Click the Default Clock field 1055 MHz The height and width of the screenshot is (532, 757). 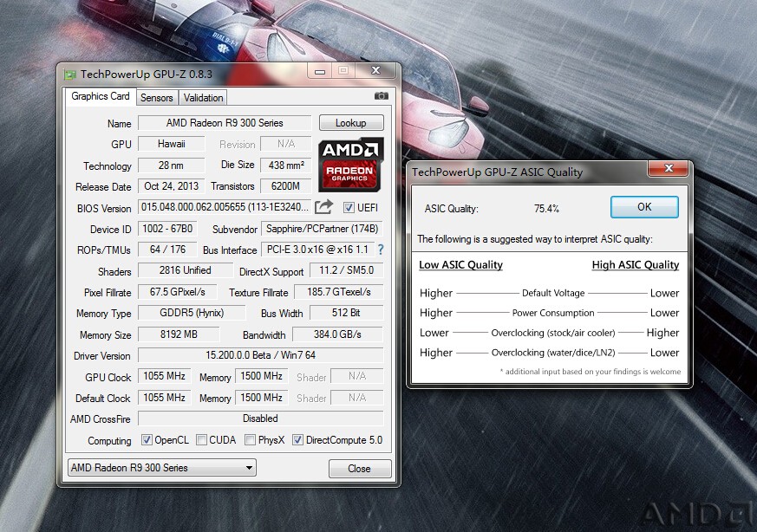[x=164, y=398]
